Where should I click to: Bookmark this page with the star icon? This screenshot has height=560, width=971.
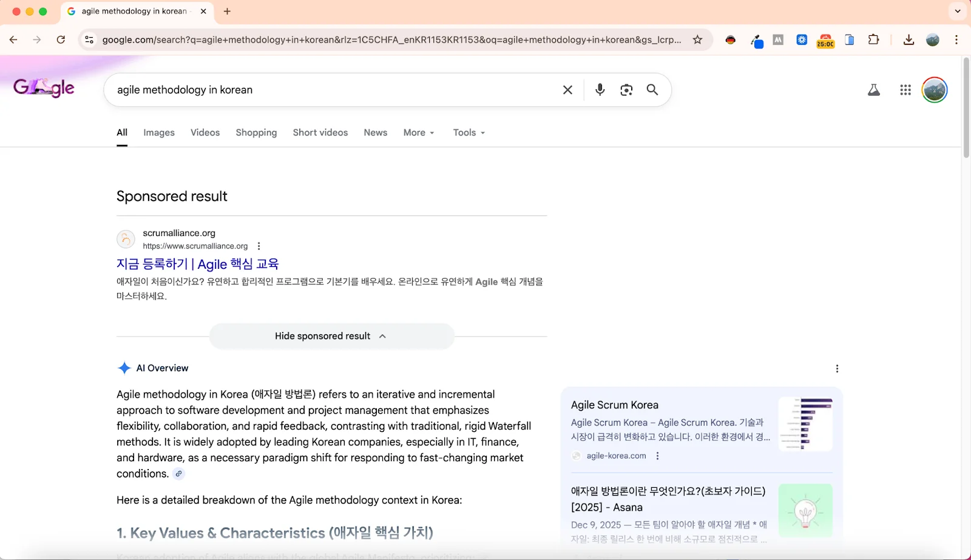click(697, 39)
